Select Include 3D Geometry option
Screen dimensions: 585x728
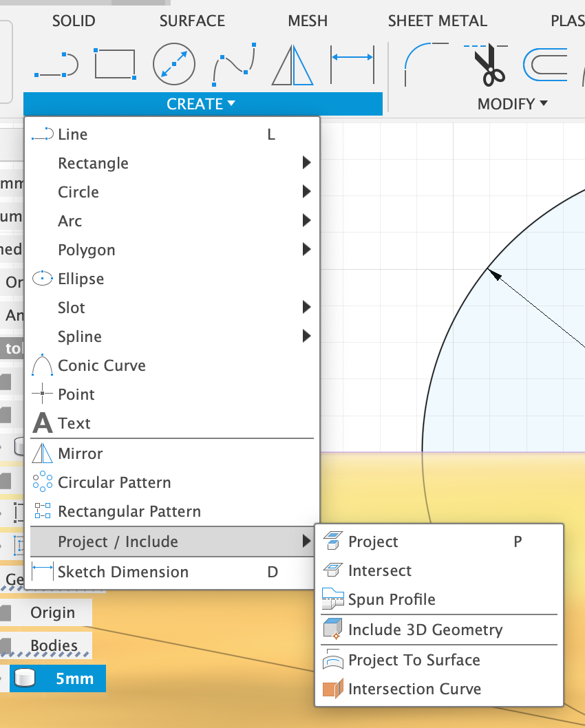[425, 630]
